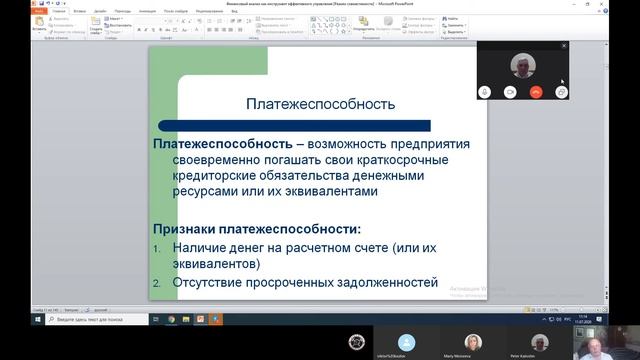Viewport: 640px width, 360px height.
Task: Toggle Italic formatting
Action: point(146,30)
